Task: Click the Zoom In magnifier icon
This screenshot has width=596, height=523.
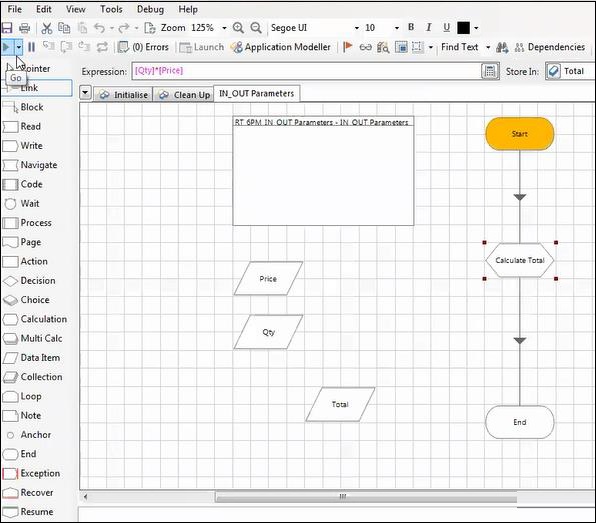Action: click(x=238, y=28)
